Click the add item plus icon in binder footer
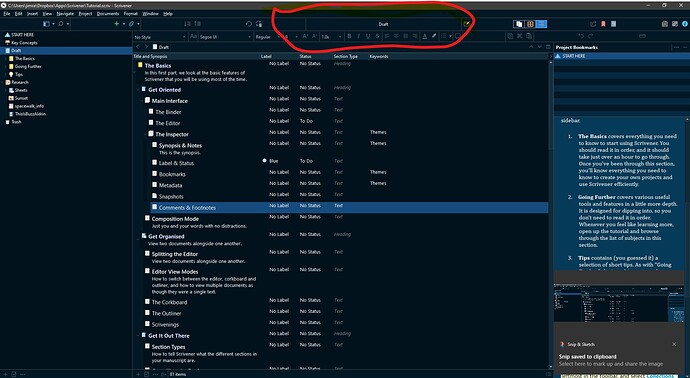 4,374
